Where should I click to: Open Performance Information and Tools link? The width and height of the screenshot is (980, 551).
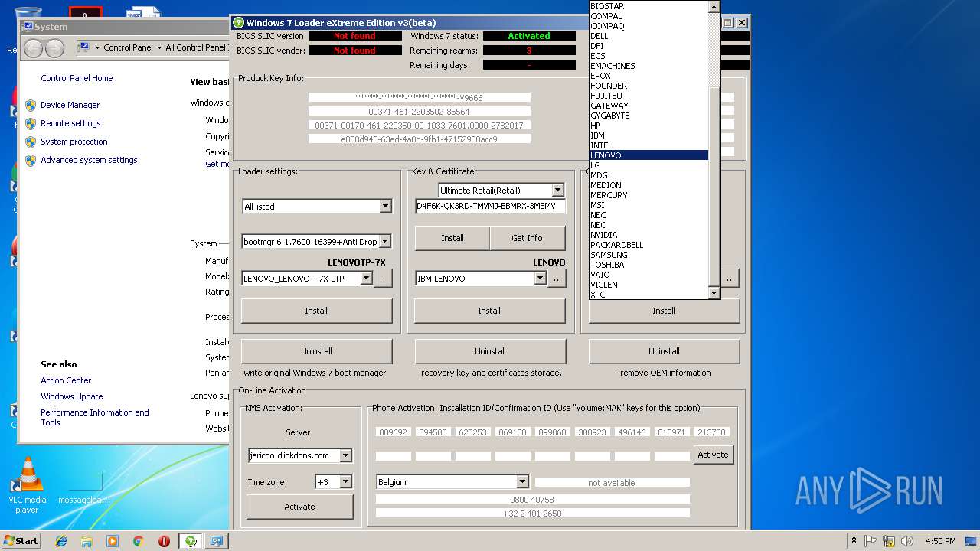[x=95, y=417]
